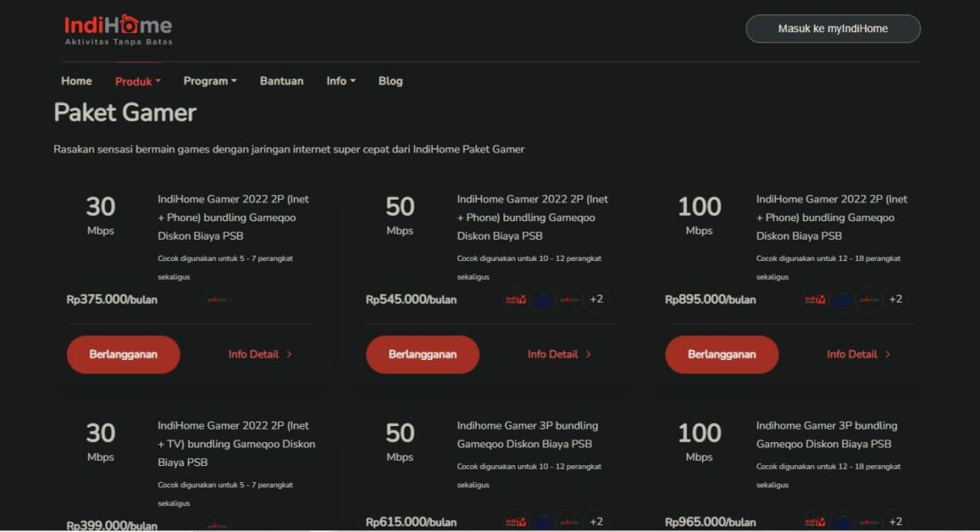Click the Rp965.000/bulan price text
Screen dimensions: 980x532
pyautogui.click(x=711, y=522)
